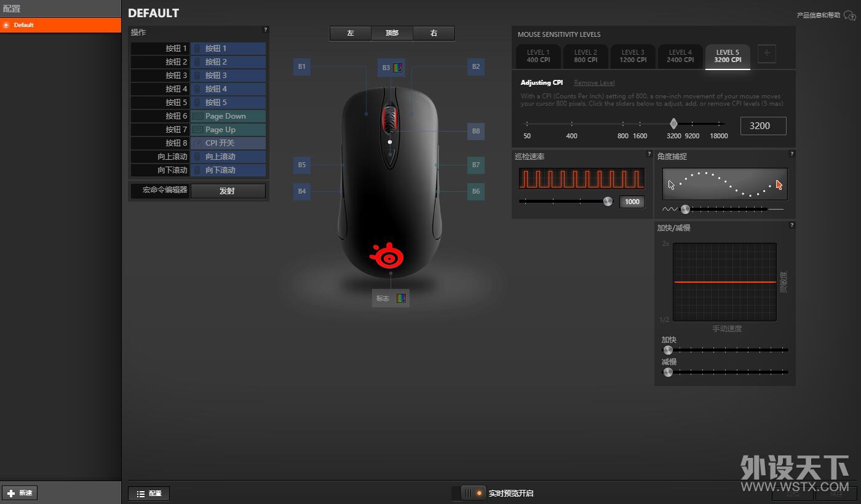Switch to top view tab (顶部)
The height and width of the screenshot is (504, 861).
(392, 33)
